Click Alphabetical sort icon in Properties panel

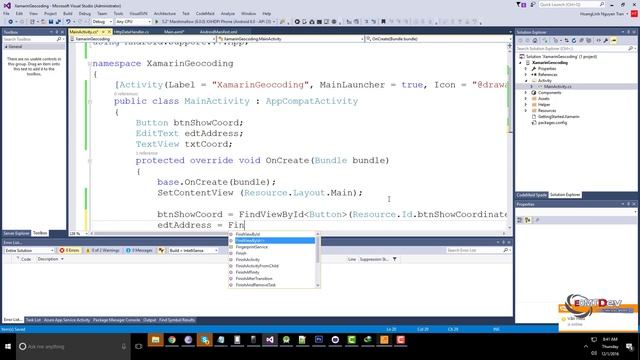click(x=528, y=220)
